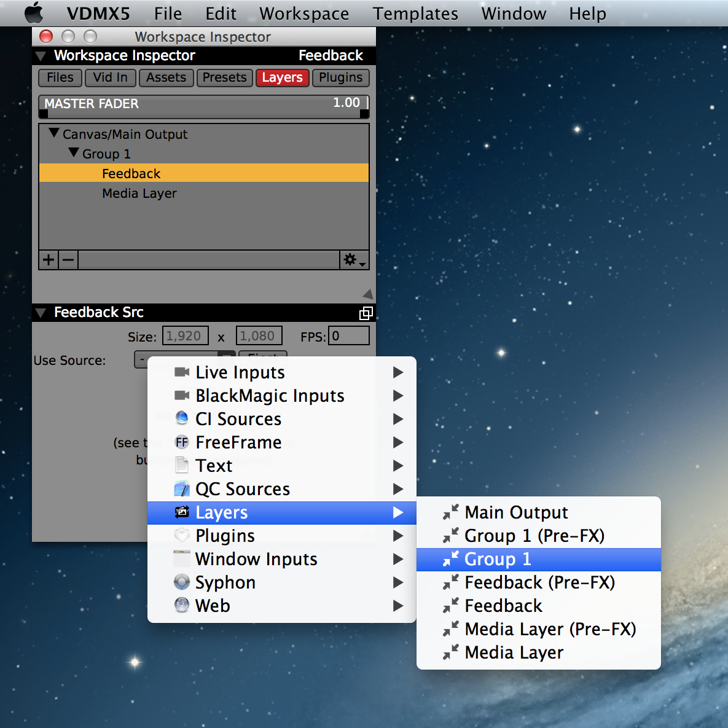This screenshot has height=728, width=728.
Task: Collapse the Feedback Src section triangle
Action: pyautogui.click(x=41, y=313)
